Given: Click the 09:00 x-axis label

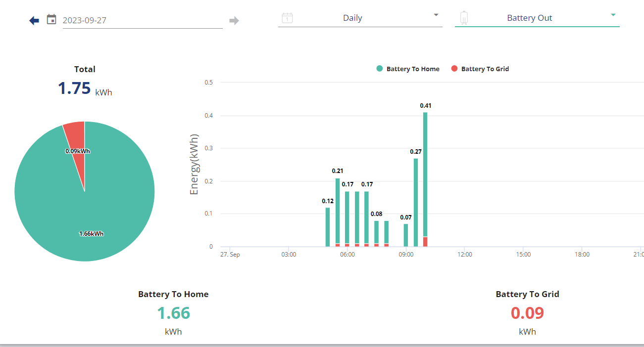Looking at the screenshot, I should 406,255.
